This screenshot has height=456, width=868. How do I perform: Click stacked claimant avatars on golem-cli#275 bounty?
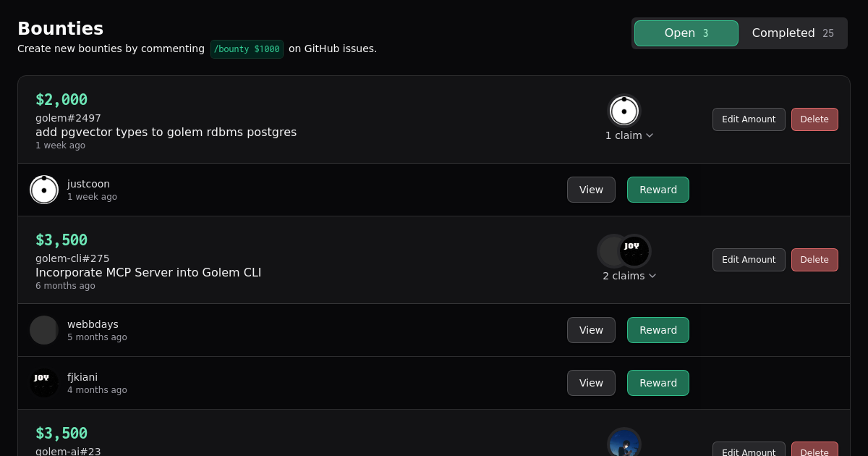pyautogui.click(x=624, y=251)
